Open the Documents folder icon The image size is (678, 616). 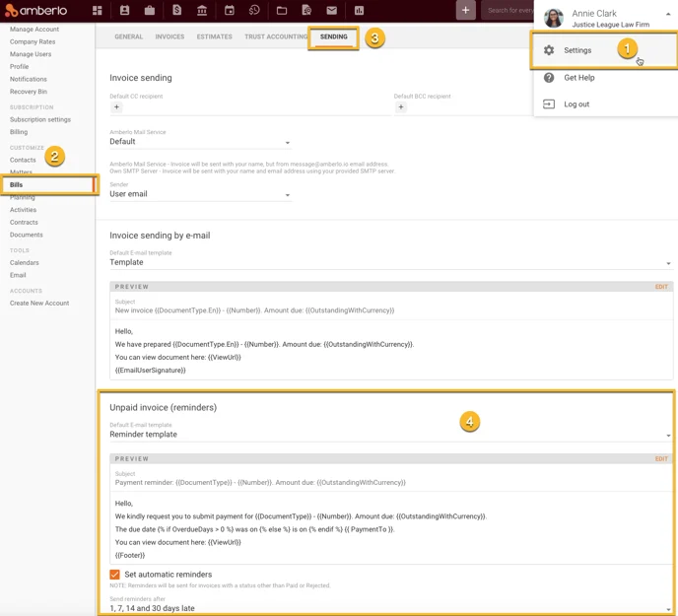point(282,11)
